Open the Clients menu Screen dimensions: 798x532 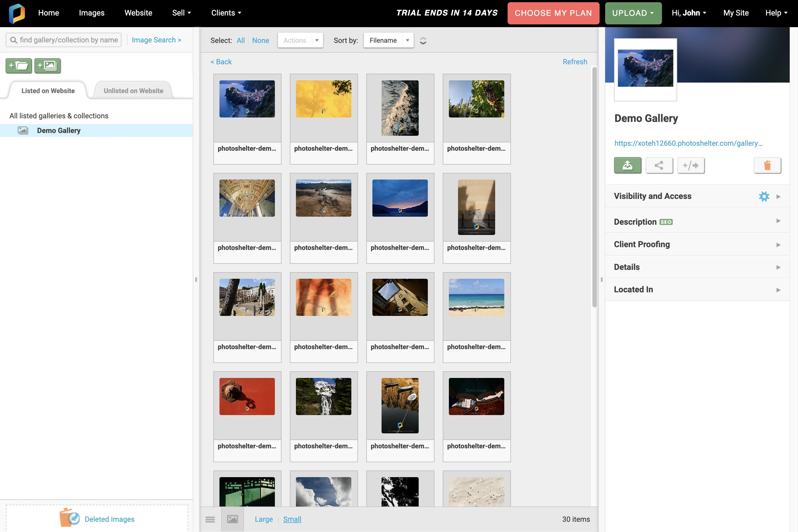(x=226, y=13)
